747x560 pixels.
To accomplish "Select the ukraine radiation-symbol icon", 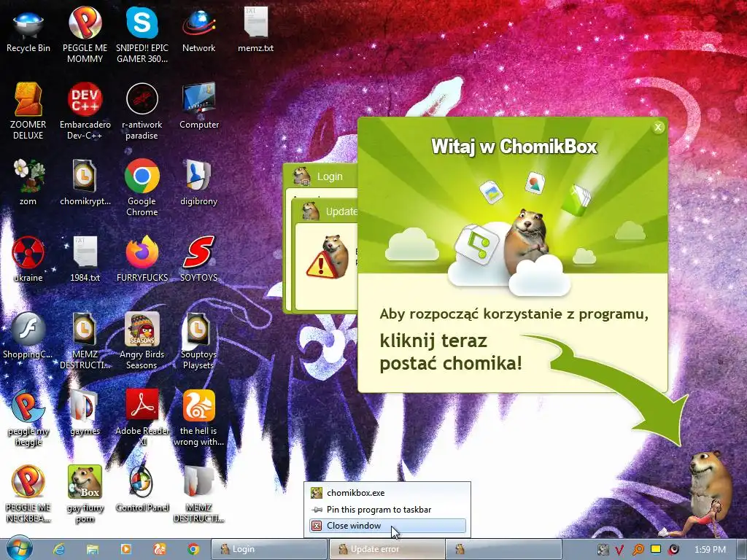I will pos(28,260).
